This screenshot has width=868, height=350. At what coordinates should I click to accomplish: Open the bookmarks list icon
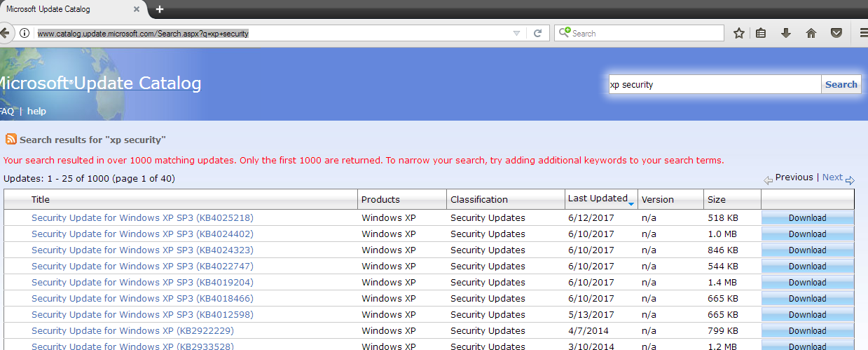coord(761,33)
